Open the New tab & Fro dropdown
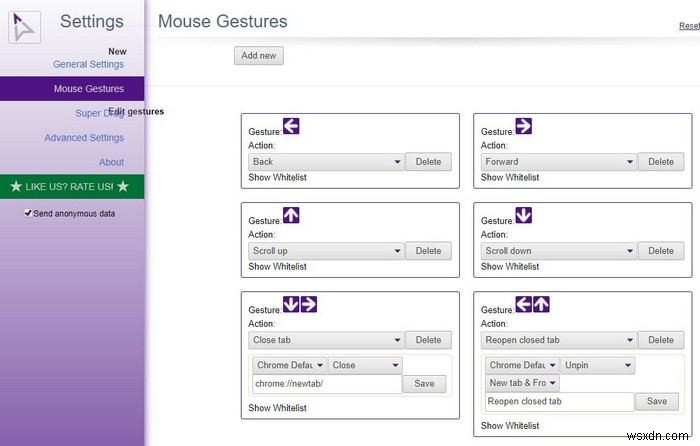700x446 pixels. pyautogui.click(x=522, y=383)
